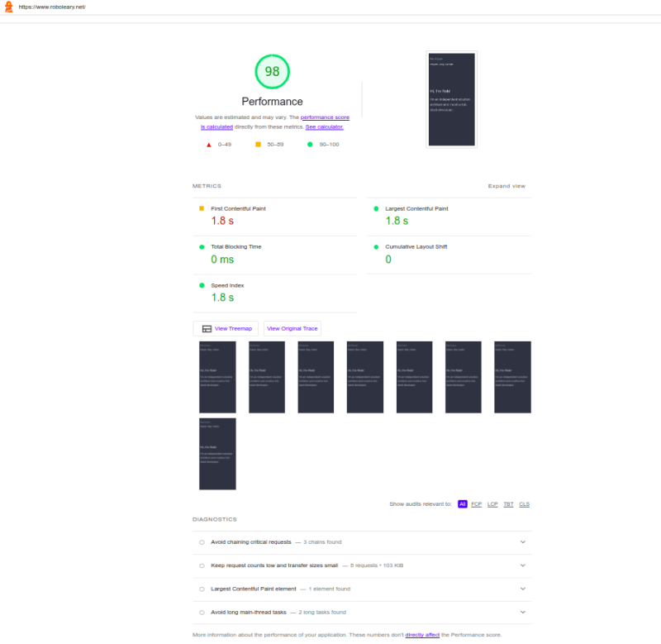Click the Total Blocking Time 0 ms value
Image resolution: width=661 pixels, height=644 pixels.
[222, 260]
